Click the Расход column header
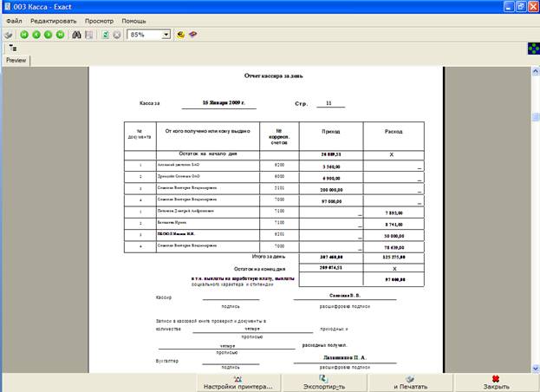540x392 pixels. tap(394, 132)
